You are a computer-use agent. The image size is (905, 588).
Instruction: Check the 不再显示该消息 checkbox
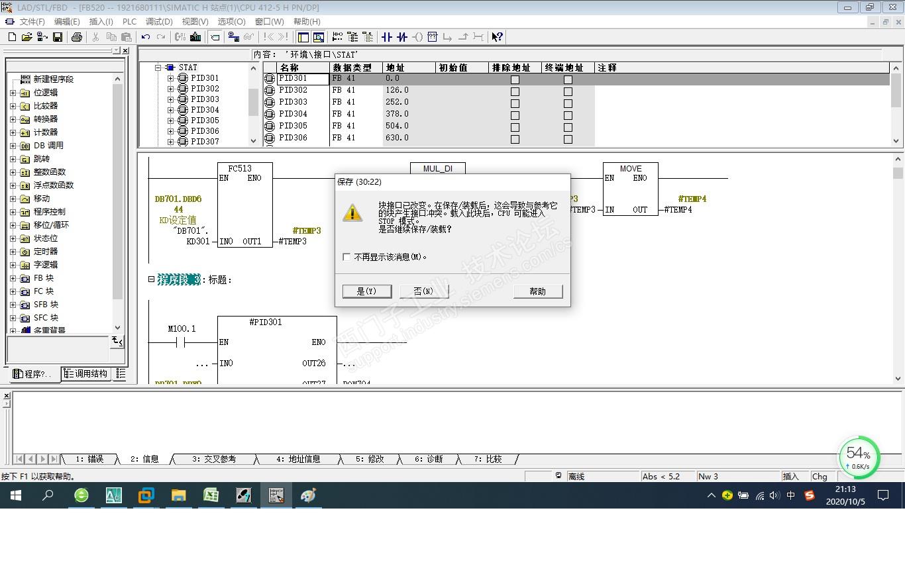346,257
